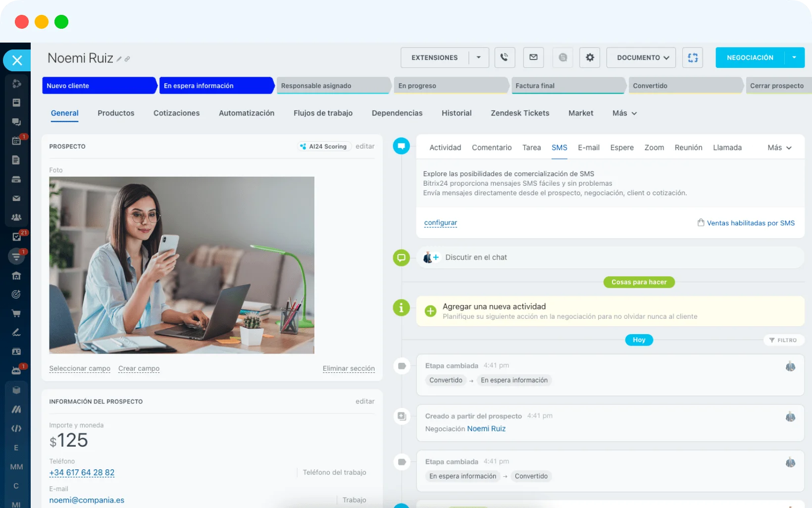Expand to fullscreen view via the expand icon

pyautogui.click(x=692, y=57)
